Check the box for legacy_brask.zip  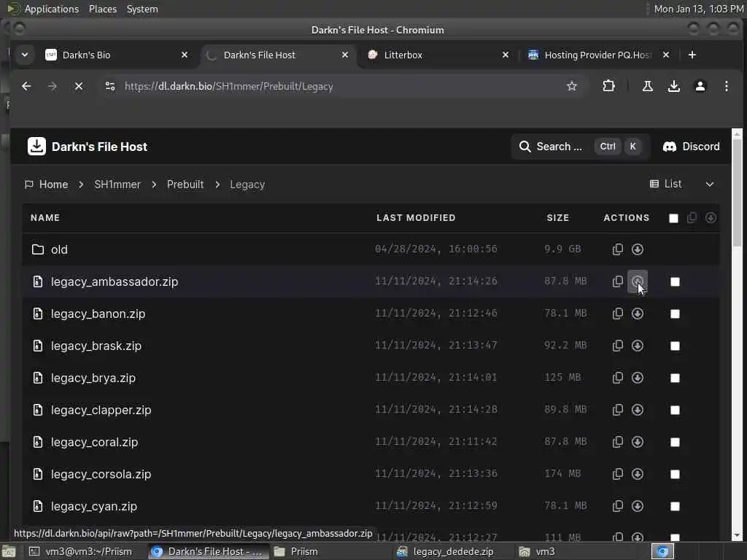point(675,346)
